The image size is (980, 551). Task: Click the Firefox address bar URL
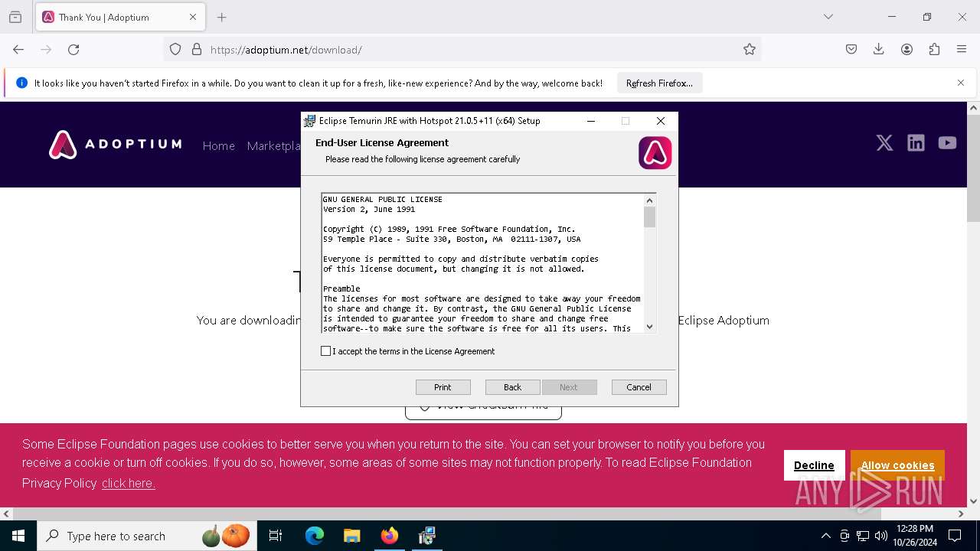[x=286, y=50]
